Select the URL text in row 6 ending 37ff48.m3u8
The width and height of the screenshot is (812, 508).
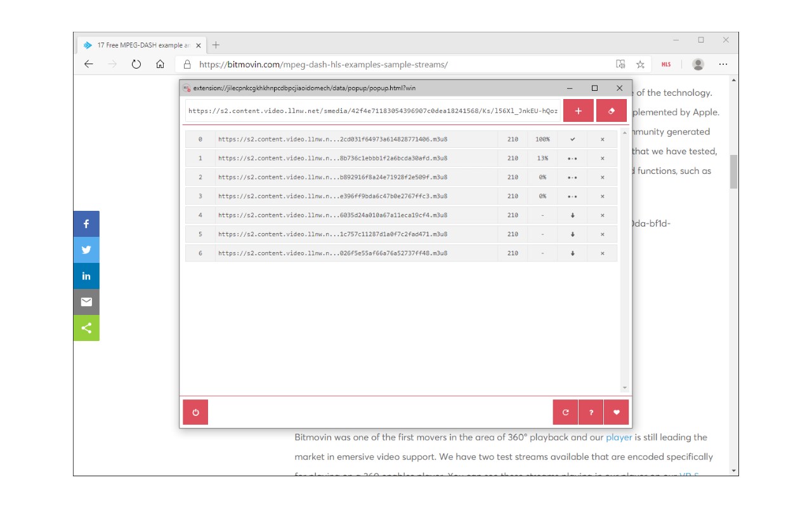click(x=332, y=253)
